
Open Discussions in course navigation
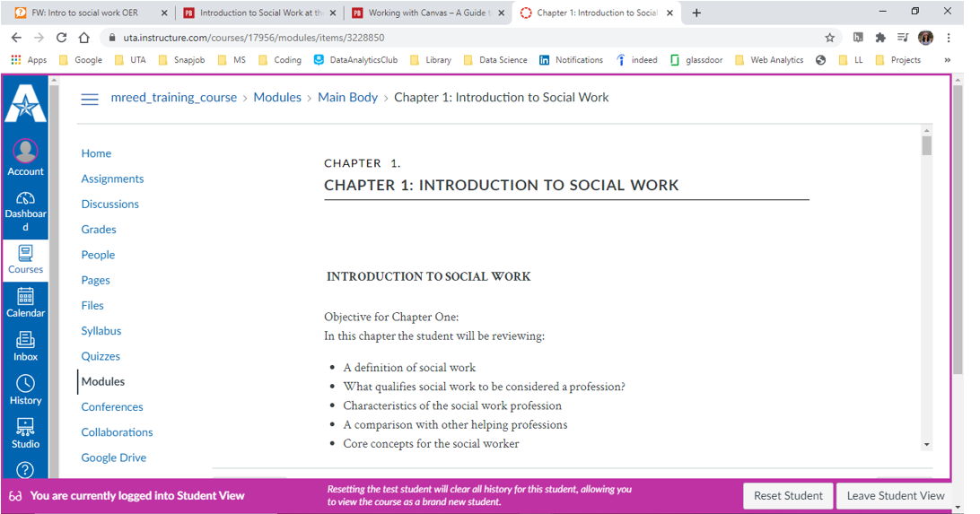coord(110,205)
